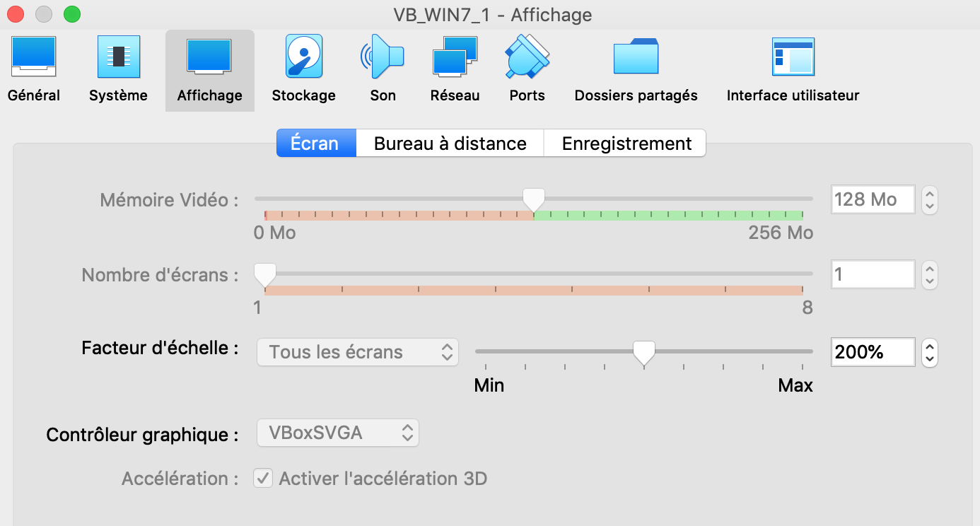Switch to the Enregistrement tab
Image resolution: width=980 pixels, height=526 pixels.
626,144
